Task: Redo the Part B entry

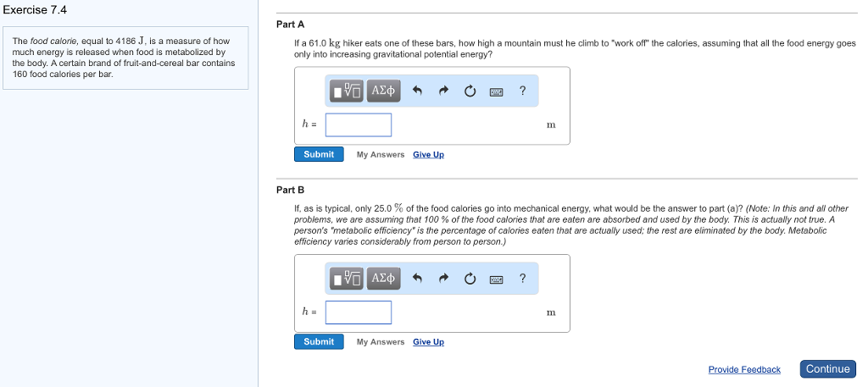Action: (x=443, y=278)
